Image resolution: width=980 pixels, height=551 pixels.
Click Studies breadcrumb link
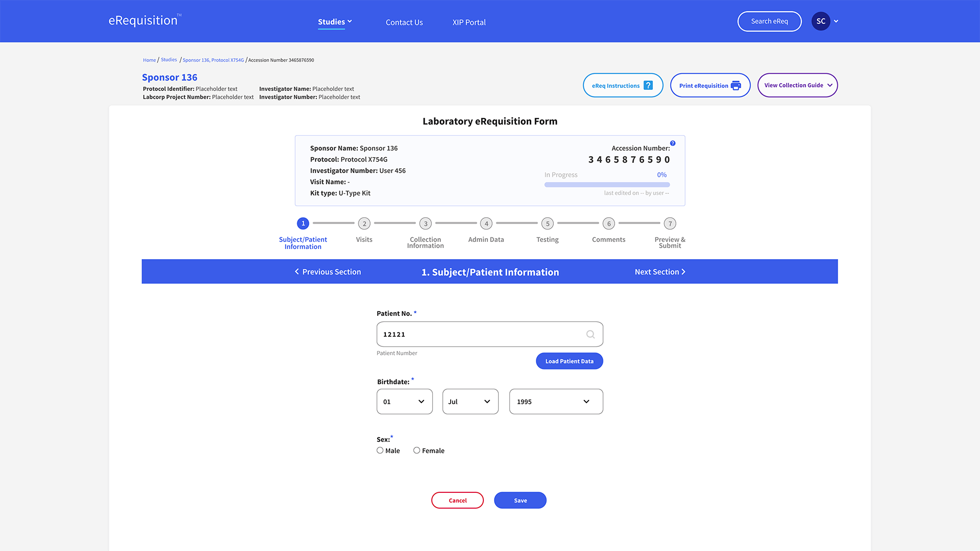click(169, 60)
